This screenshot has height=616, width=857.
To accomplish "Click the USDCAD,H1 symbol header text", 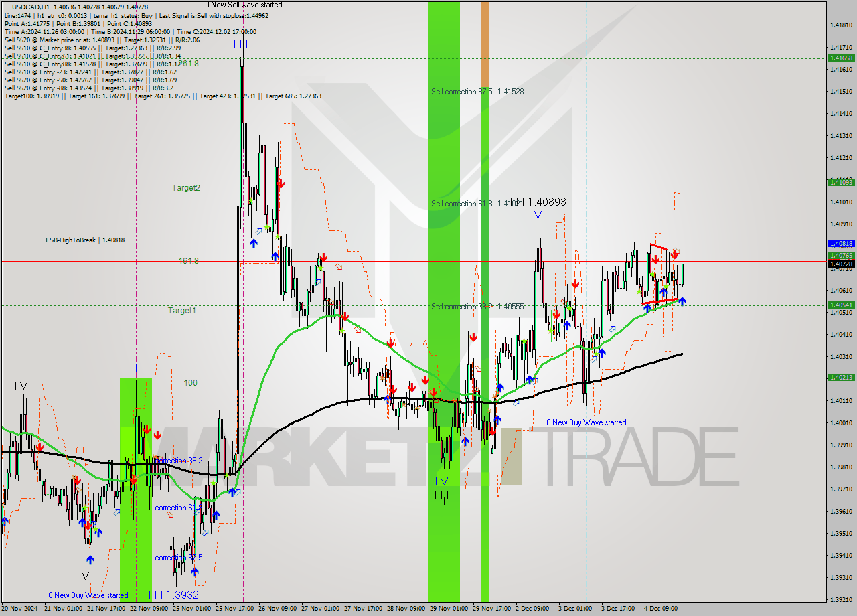I will point(31,7).
